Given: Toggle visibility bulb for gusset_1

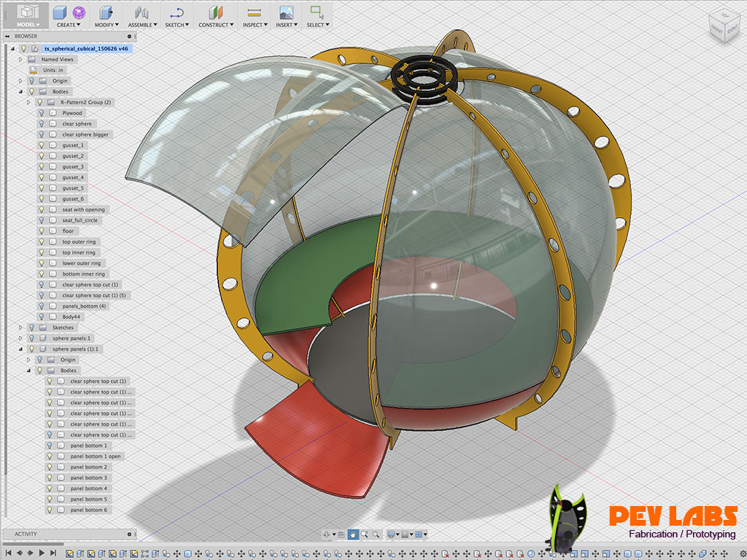Looking at the screenshot, I should tap(41, 145).
